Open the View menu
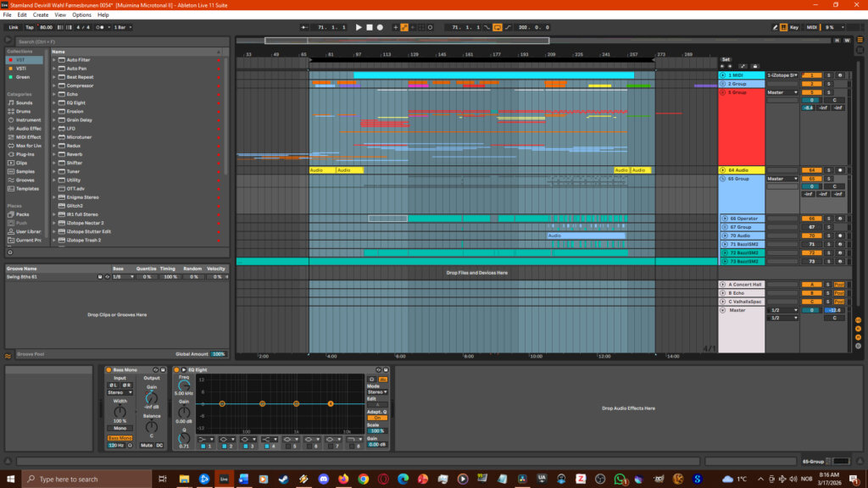Screen dimensions: 868x488 click(60, 15)
